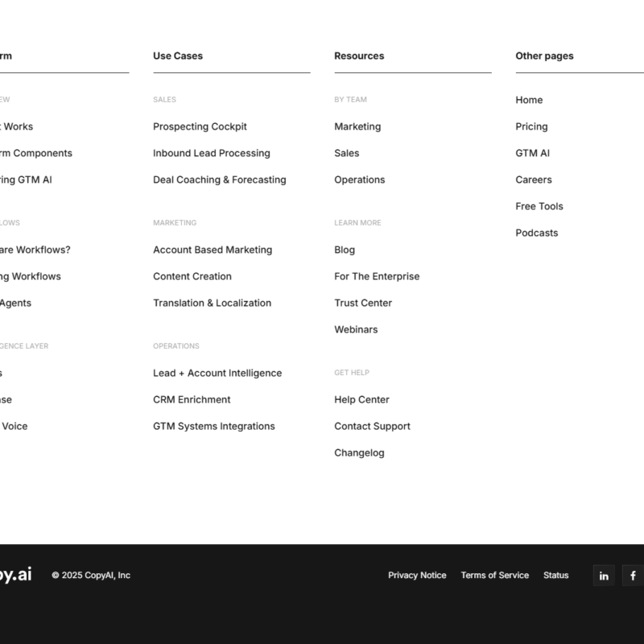
Task: Visit Translation & Localization page
Action: pos(212,303)
